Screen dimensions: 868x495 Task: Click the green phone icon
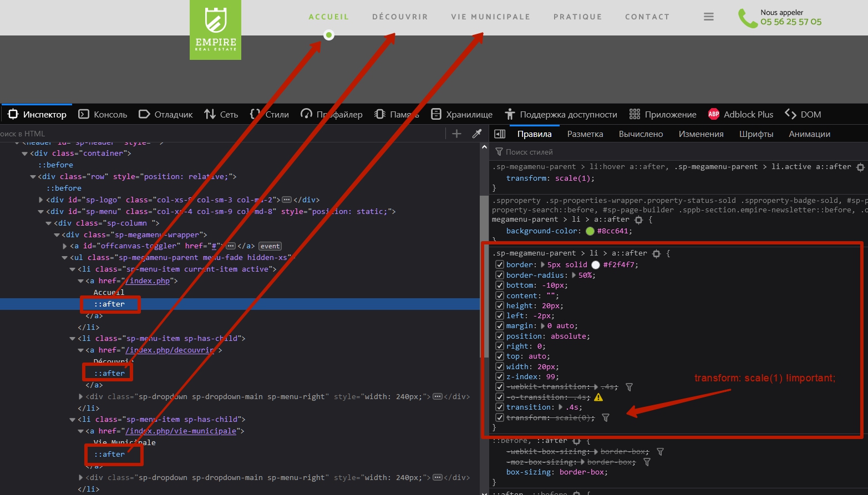[x=747, y=18]
